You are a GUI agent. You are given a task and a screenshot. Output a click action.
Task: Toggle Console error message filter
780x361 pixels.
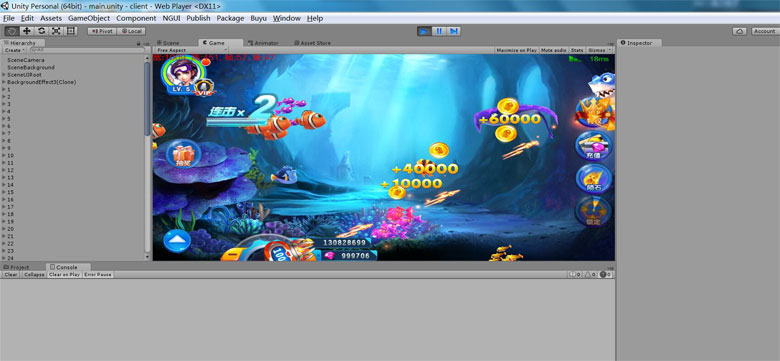click(606, 274)
